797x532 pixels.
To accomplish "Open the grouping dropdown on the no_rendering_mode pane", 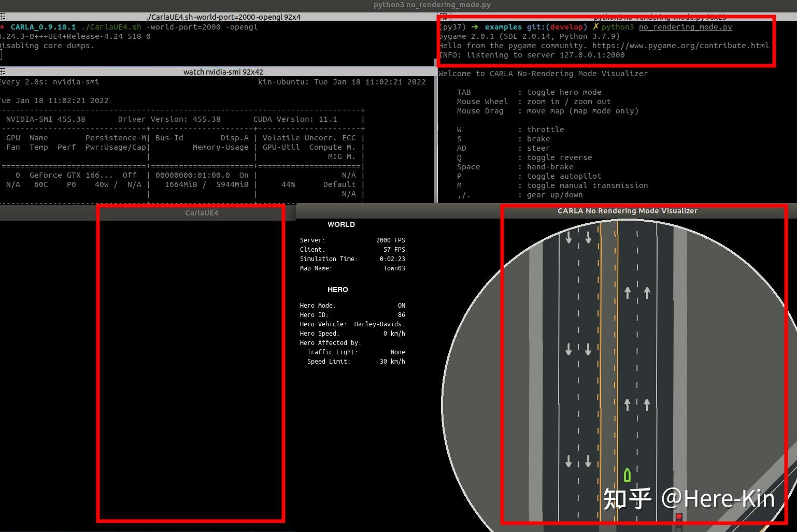I will pyautogui.click(x=444, y=17).
